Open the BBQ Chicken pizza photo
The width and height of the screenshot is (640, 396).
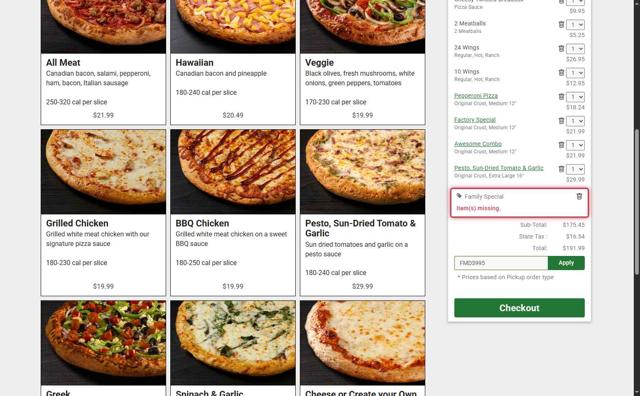(x=233, y=172)
